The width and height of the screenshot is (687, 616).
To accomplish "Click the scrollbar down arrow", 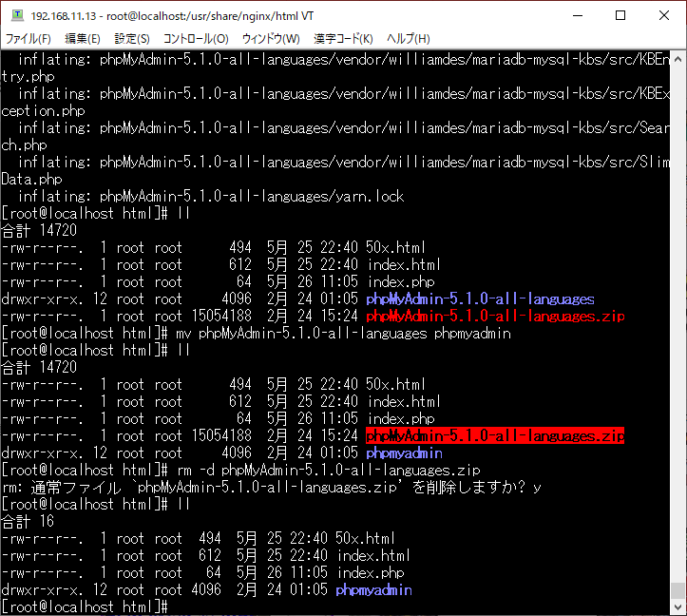I will click(677, 606).
